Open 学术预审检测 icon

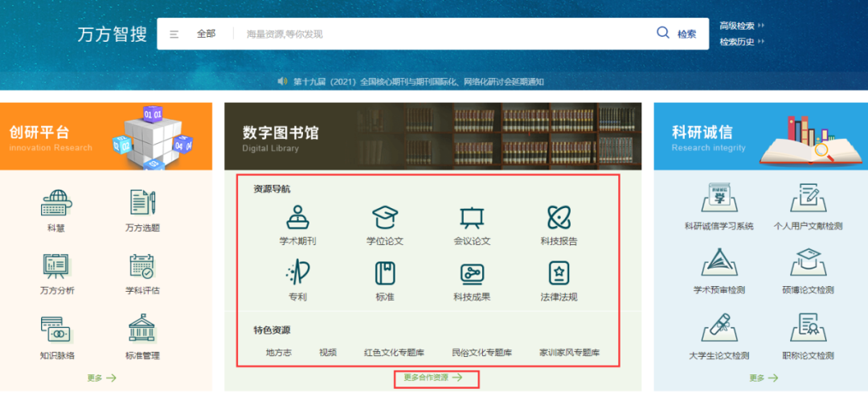tap(719, 262)
